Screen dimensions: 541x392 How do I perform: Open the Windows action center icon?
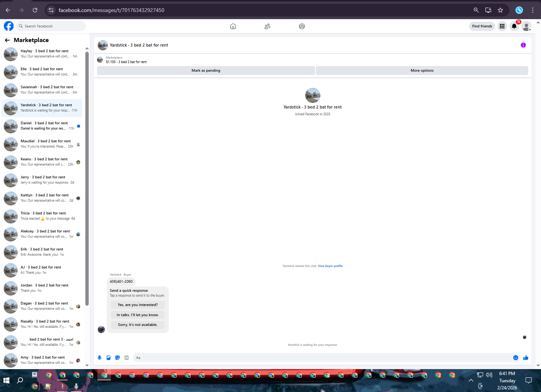(x=529, y=380)
